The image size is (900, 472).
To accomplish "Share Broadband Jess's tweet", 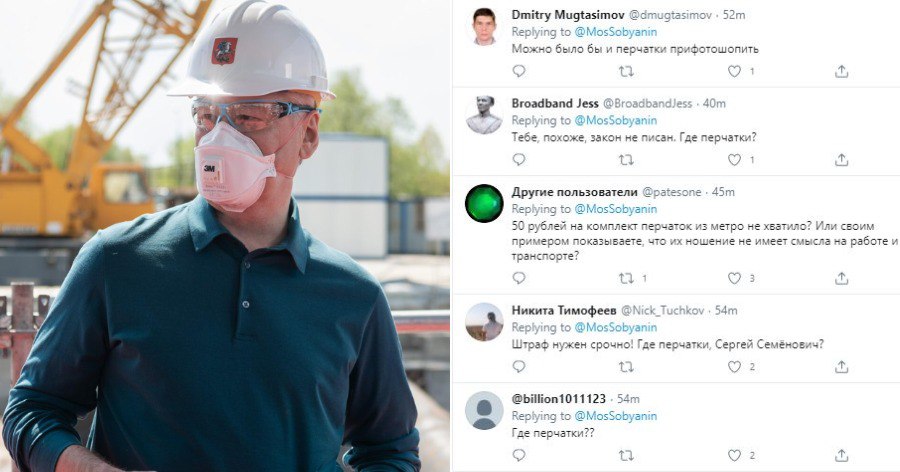I will [841, 160].
